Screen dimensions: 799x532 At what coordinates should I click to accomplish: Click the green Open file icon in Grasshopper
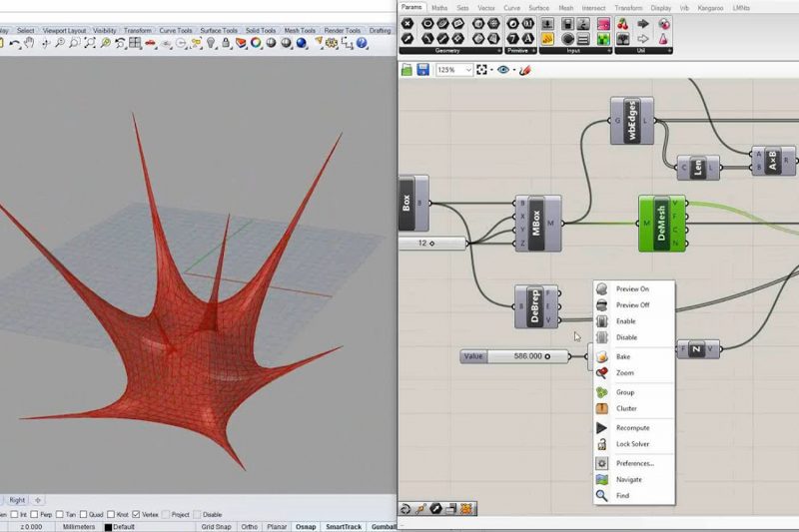point(407,70)
